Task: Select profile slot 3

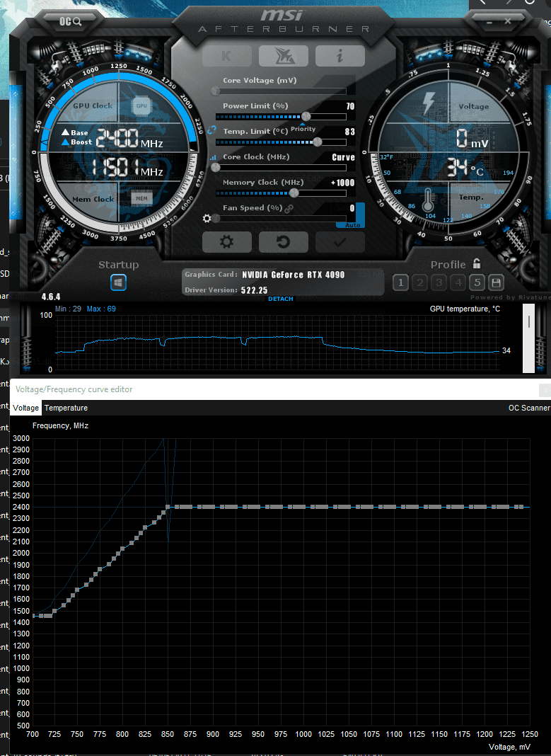Action: [439, 282]
